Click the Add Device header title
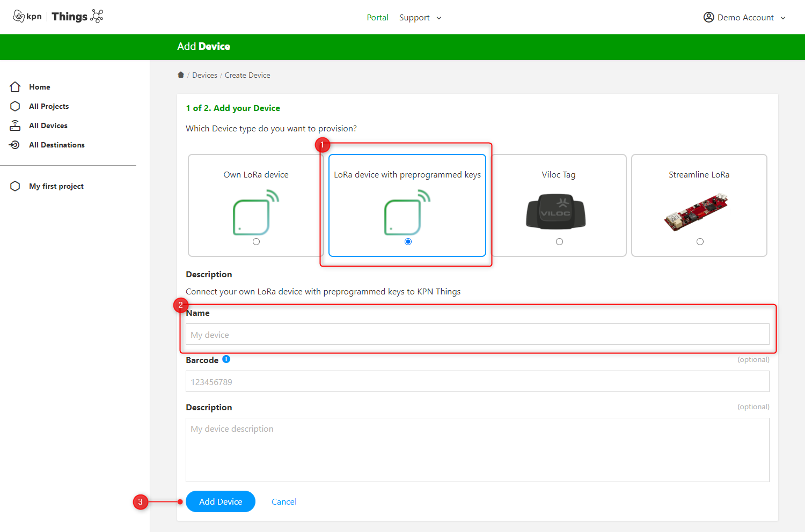 pos(204,46)
